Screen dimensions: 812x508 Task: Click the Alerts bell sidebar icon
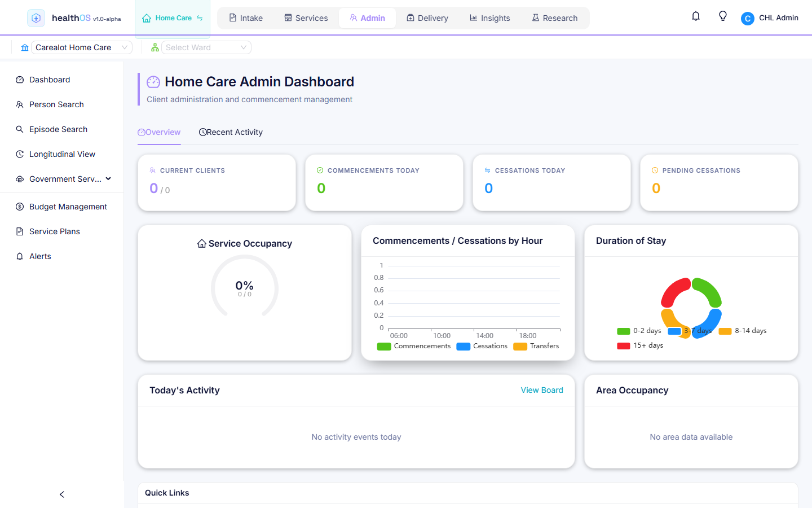tap(20, 256)
